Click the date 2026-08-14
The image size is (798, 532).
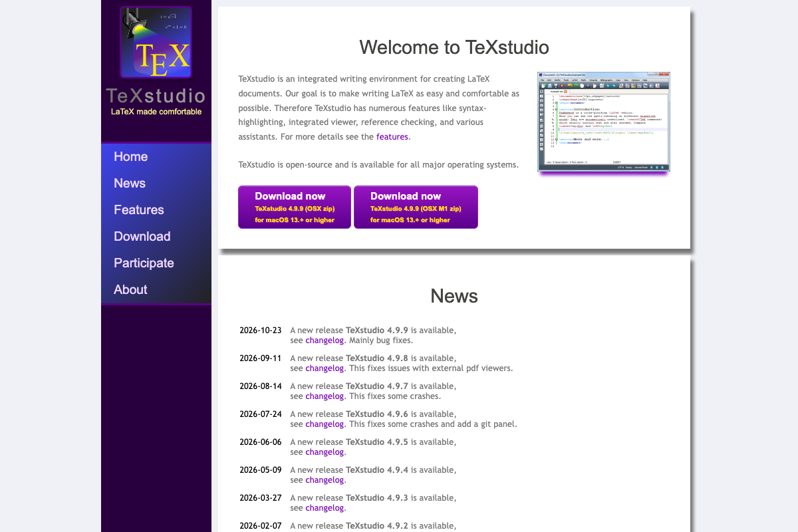(x=261, y=386)
